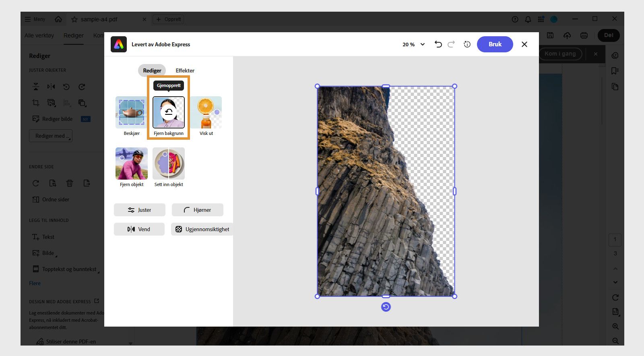Click the bottom-right corner handle of image

coord(455,296)
